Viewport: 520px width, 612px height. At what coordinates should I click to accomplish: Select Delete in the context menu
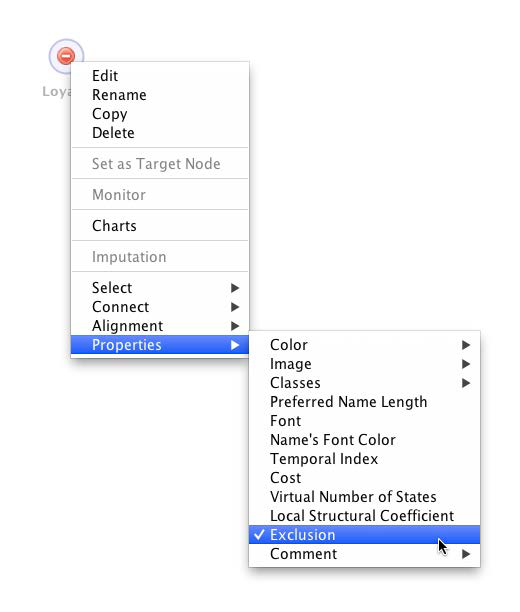pyautogui.click(x=160, y=133)
